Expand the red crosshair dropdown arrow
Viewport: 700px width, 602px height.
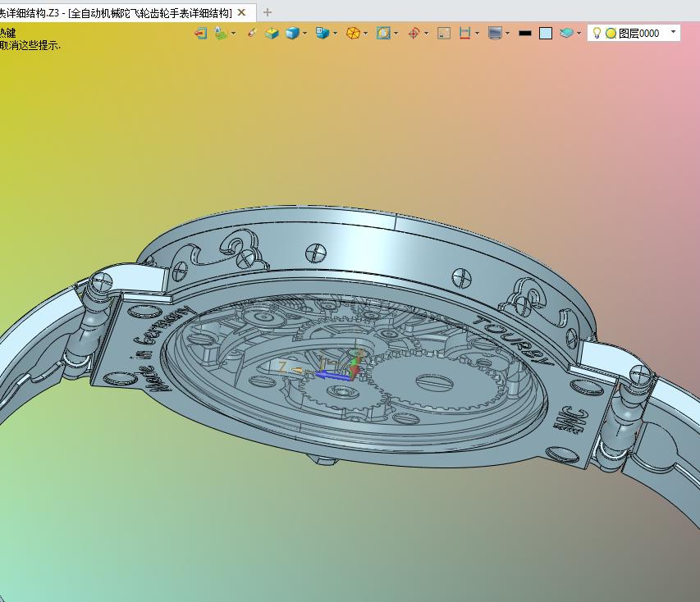point(426,33)
